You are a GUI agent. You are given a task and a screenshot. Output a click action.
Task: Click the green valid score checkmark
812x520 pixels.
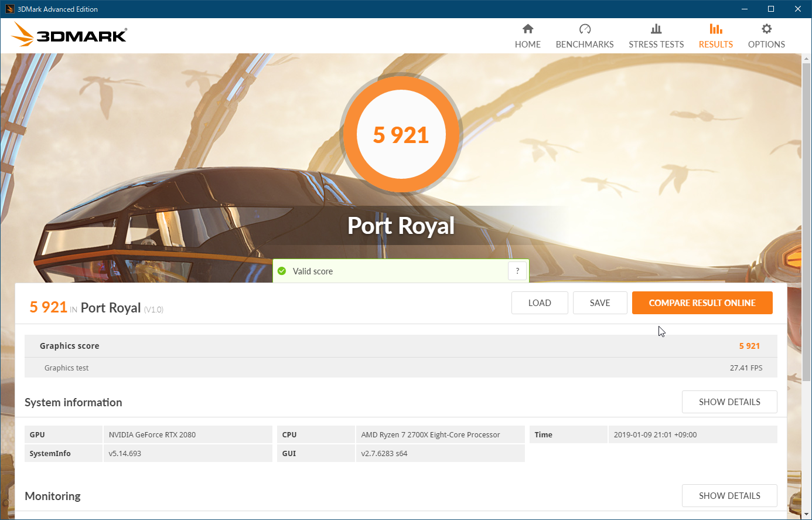(282, 271)
